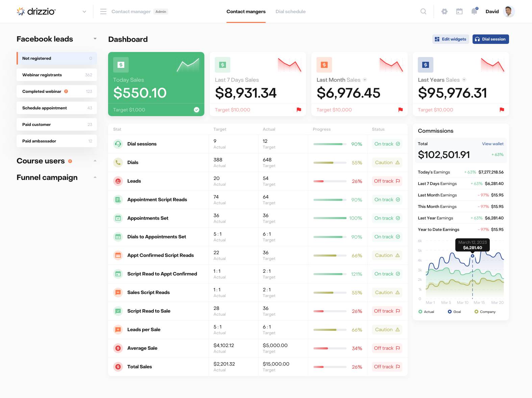Click the Appointments Set calendar icon

[118, 218]
